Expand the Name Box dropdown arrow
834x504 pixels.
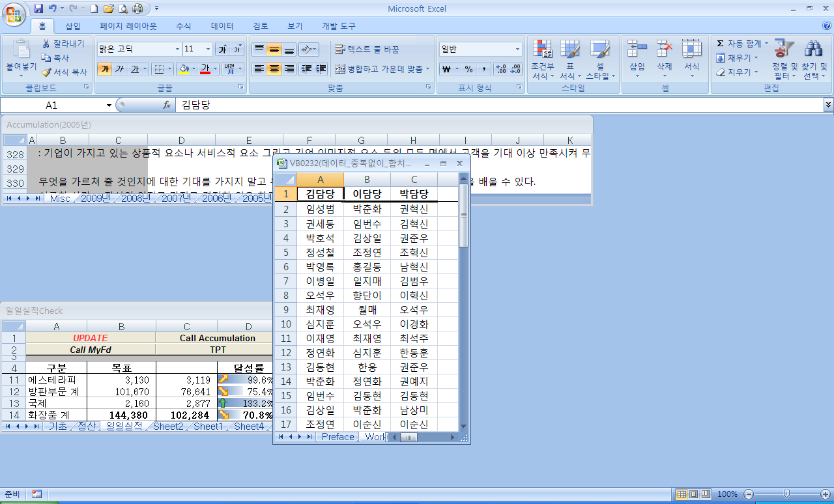coord(109,105)
